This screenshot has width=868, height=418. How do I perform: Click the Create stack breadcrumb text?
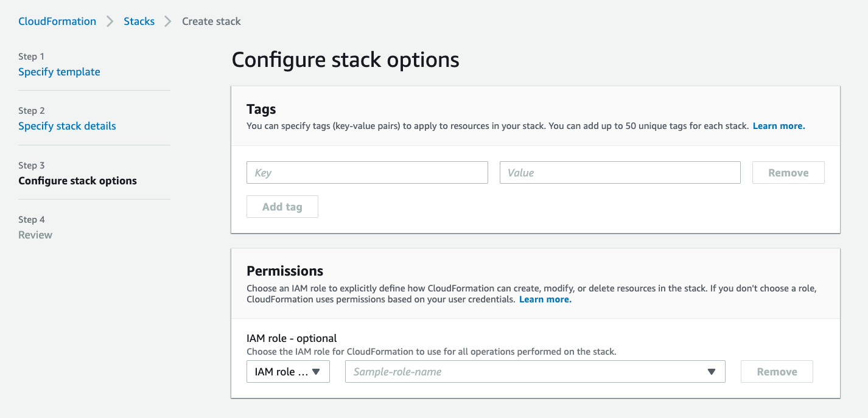point(211,21)
